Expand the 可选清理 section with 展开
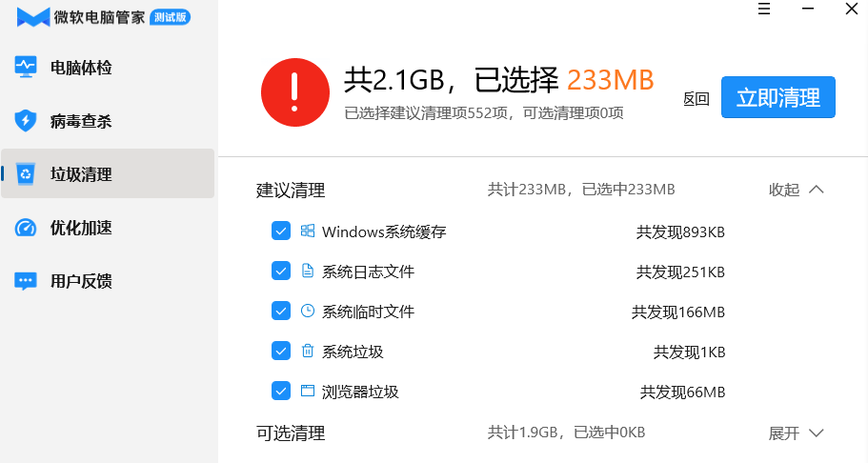This screenshot has width=868, height=463. pyautogui.click(x=797, y=433)
